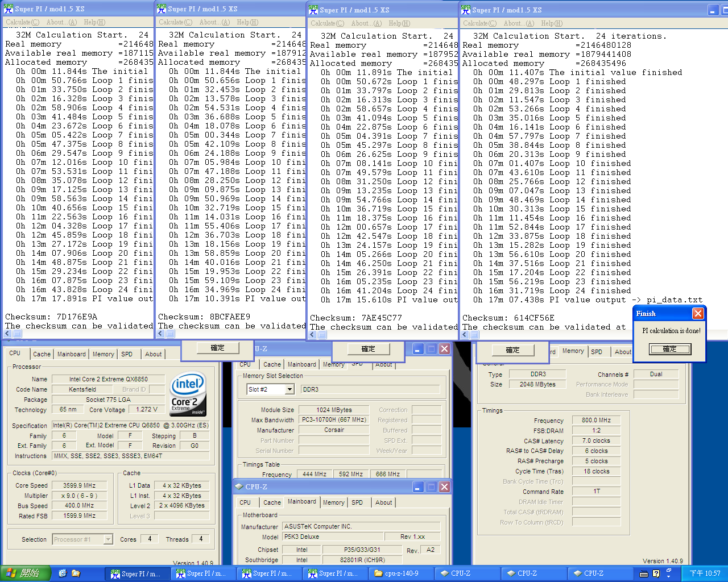Confirm the 'PI calculation is done!' Finish dialog
728x582 pixels.
(670, 349)
